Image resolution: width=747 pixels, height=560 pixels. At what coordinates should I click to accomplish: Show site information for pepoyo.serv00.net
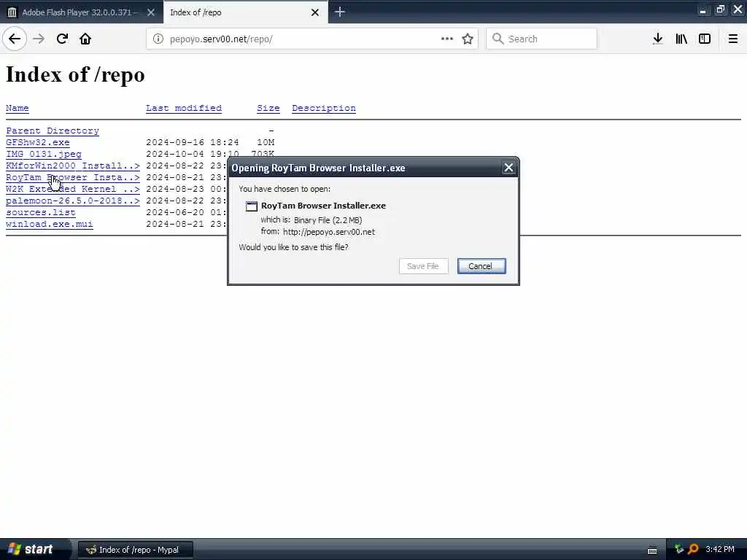[x=158, y=39]
